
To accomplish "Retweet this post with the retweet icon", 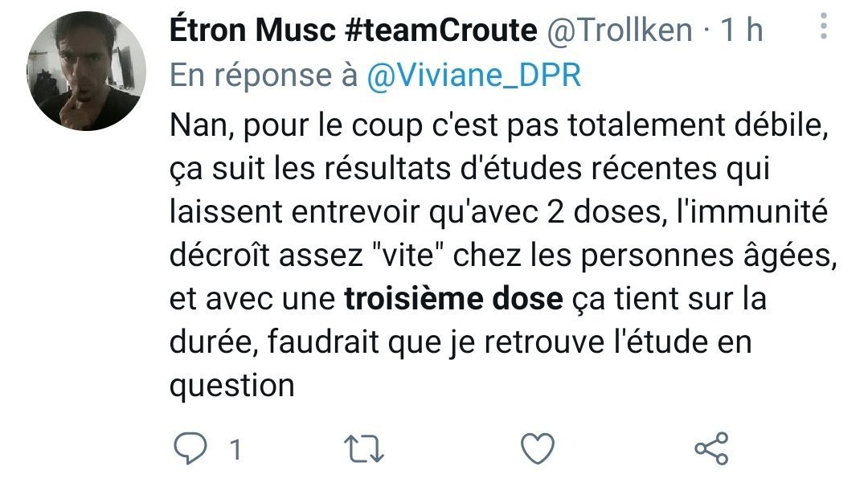I will point(364,448).
